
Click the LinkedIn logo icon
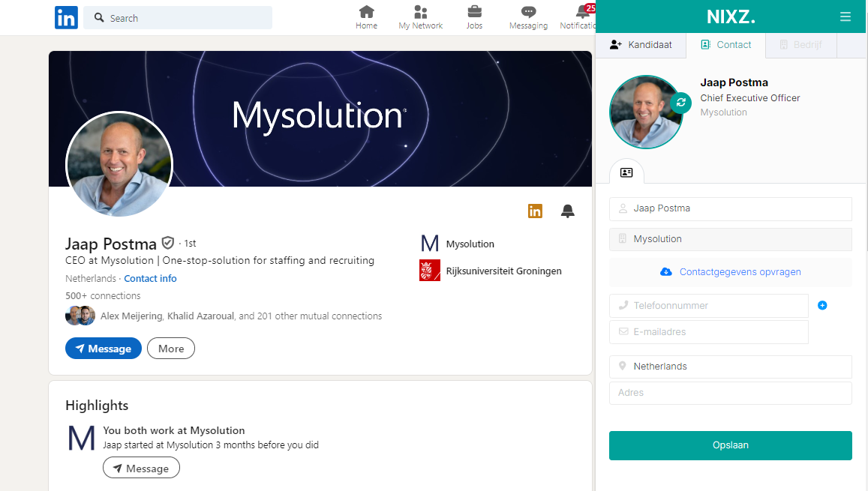pyautogui.click(x=66, y=17)
